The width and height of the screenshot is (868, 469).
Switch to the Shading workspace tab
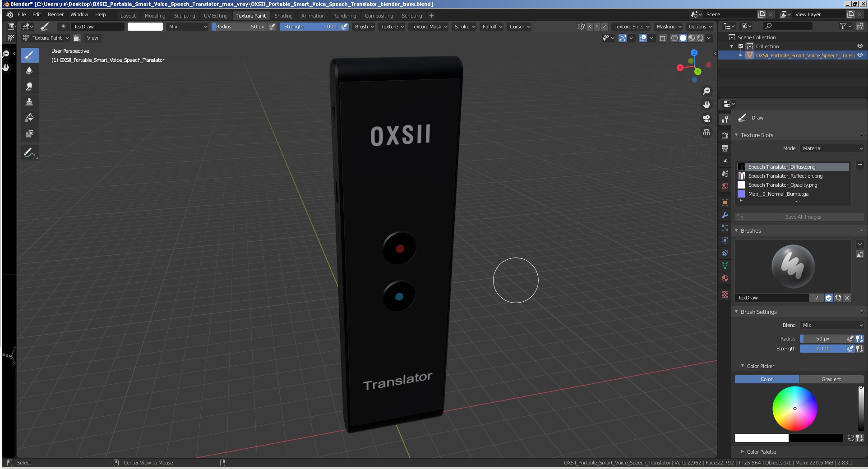coord(283,15)
